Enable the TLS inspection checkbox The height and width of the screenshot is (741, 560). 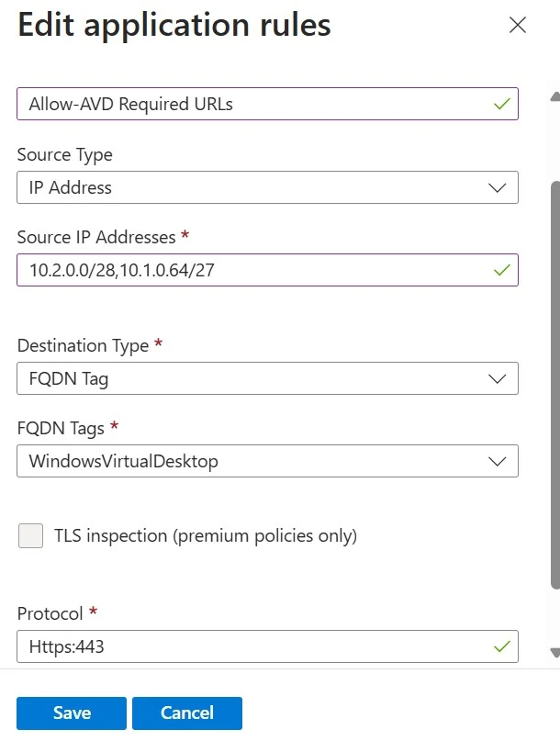[x=31, y=535]
